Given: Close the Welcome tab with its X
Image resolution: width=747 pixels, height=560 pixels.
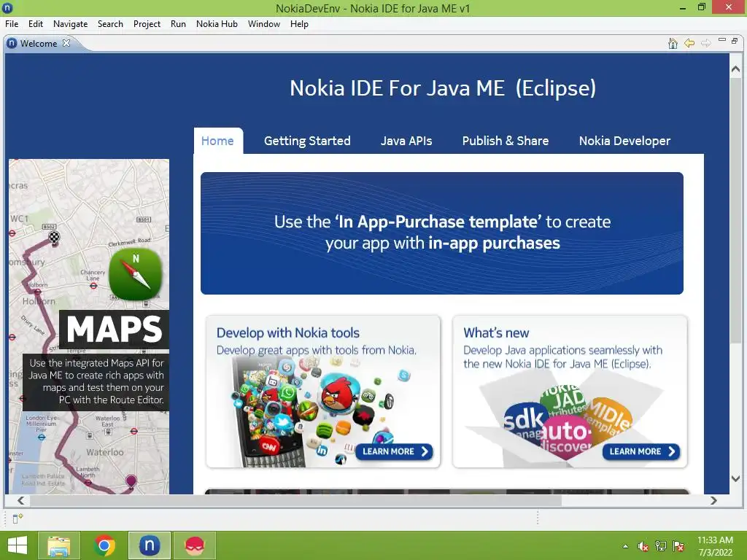Looking at the screenshot, I should pos(66,43).
